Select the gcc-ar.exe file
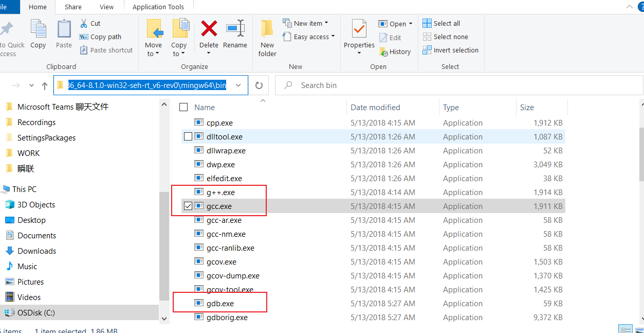Screen dimensions: 644x333 coord(224,220)
